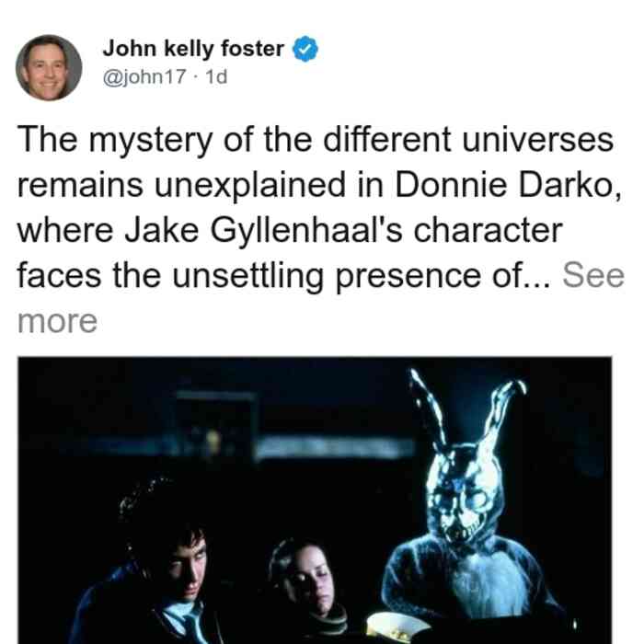The width and height of the screenshot is (644, 644).
Task: Expand the post via "See" on fourth line
Action: click(593, 276)
